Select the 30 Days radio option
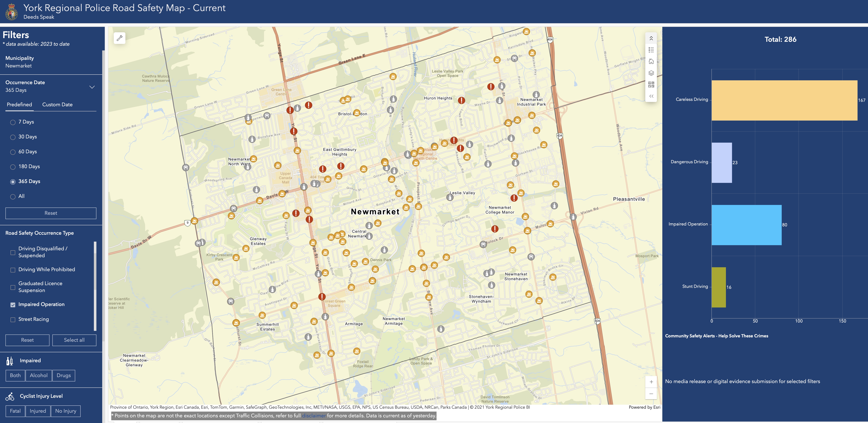This screenshot has height=423, width=868. point(13,137)
